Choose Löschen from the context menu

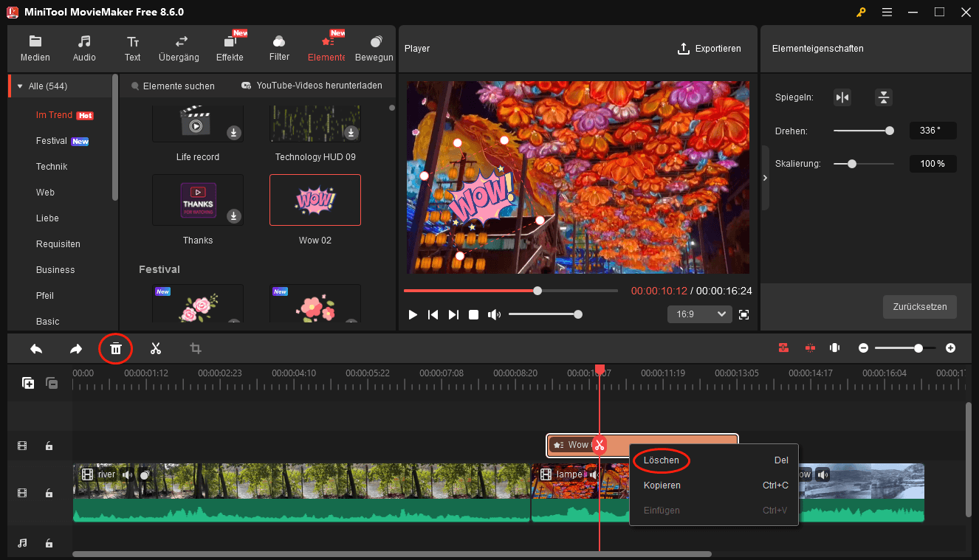pyautogui.click(x=661, y=460)
